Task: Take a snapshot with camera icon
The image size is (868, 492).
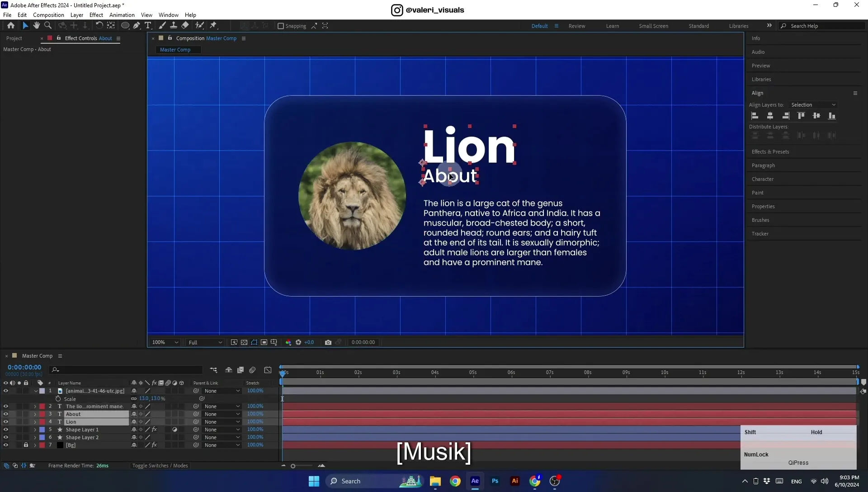Action: coord(328,342)
